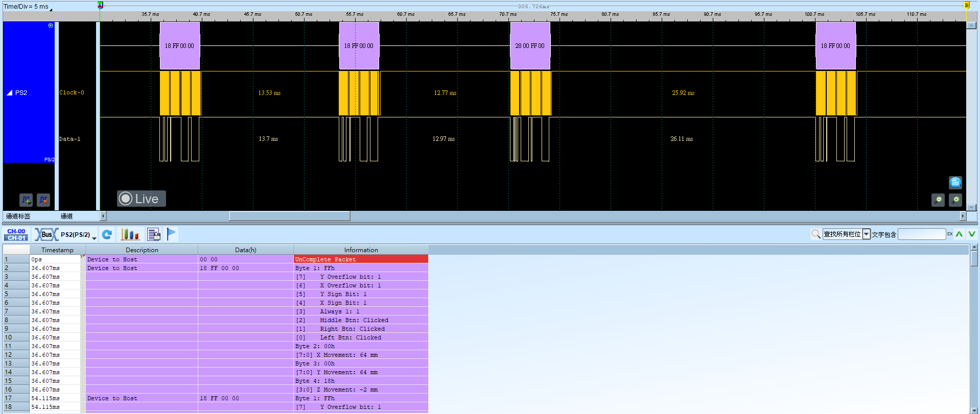Jump to next search result green arrow

point(971,234)
